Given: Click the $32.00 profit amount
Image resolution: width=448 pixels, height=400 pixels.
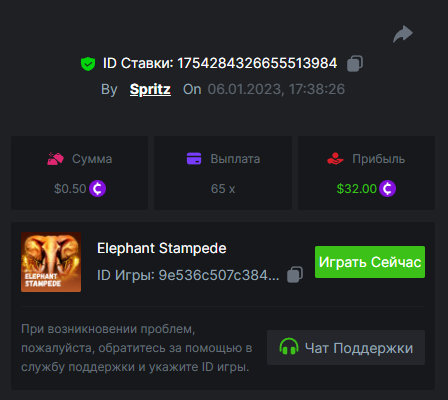Looking at the screenshot, I should pyautogui.click(x=357, y=189).
